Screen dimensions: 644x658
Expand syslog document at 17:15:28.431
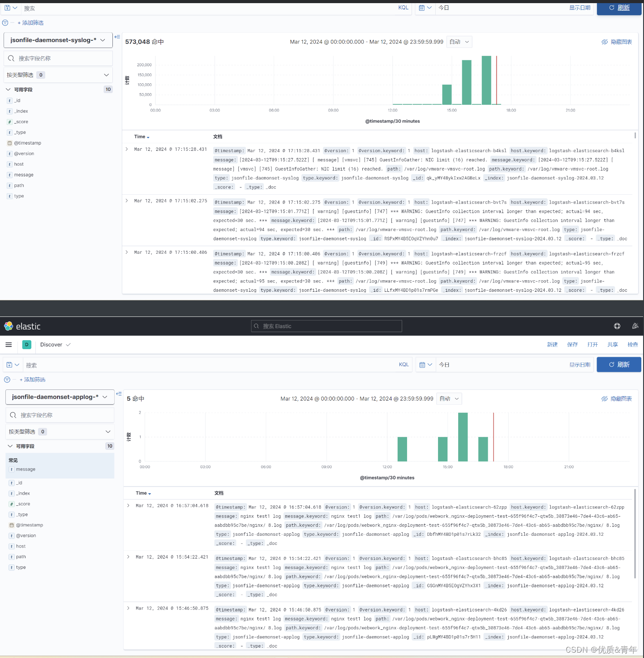click(127, 150)
